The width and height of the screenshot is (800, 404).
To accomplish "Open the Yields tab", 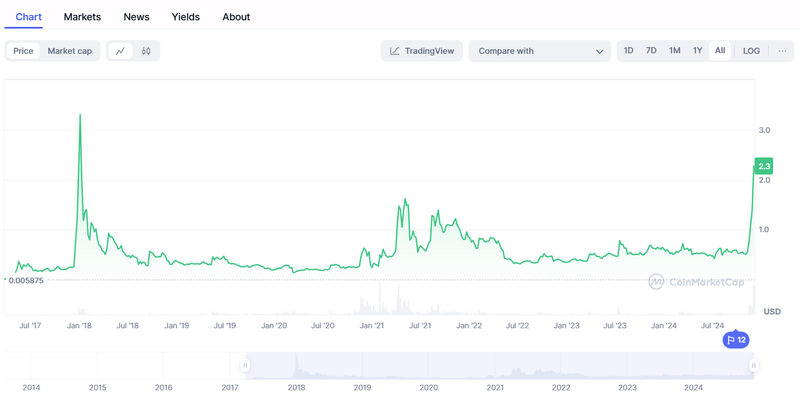I will [186, 17].
